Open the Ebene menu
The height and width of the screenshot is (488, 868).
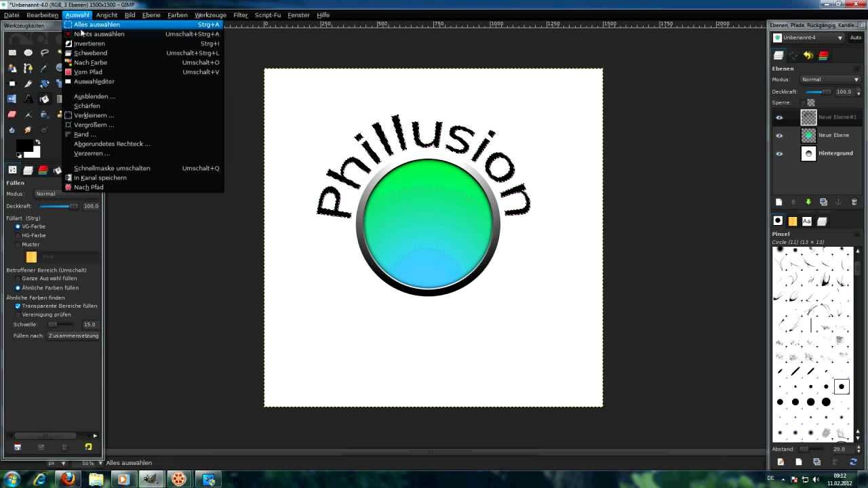151,15
